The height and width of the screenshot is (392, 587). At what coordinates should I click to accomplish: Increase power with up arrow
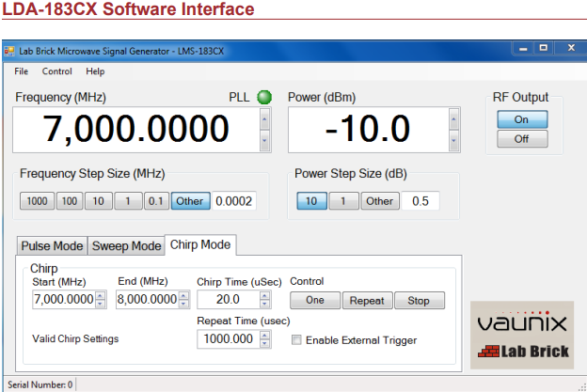click(453, 119)
